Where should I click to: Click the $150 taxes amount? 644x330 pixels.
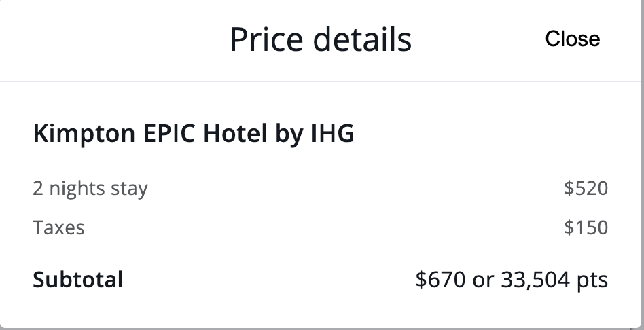tap(586, 227)
